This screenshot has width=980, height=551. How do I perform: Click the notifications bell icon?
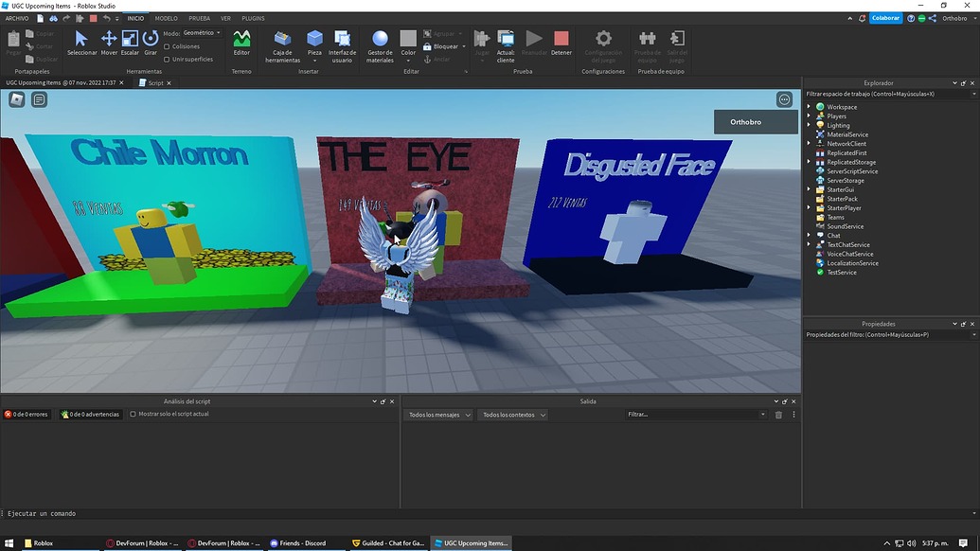(x=863, y=18)
